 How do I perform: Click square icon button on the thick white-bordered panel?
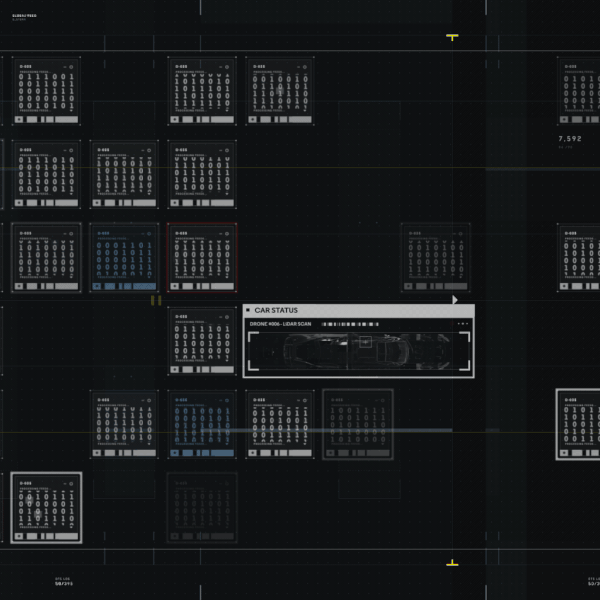[20, 536]
